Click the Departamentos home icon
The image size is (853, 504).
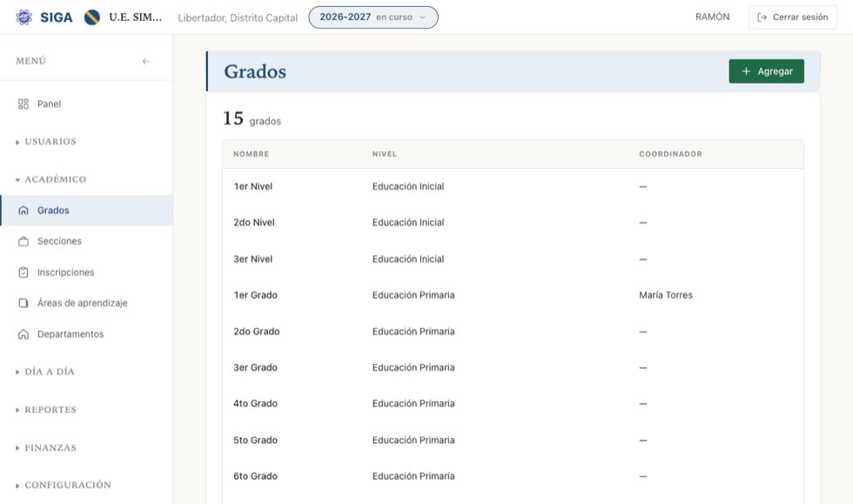coord(24,334)
